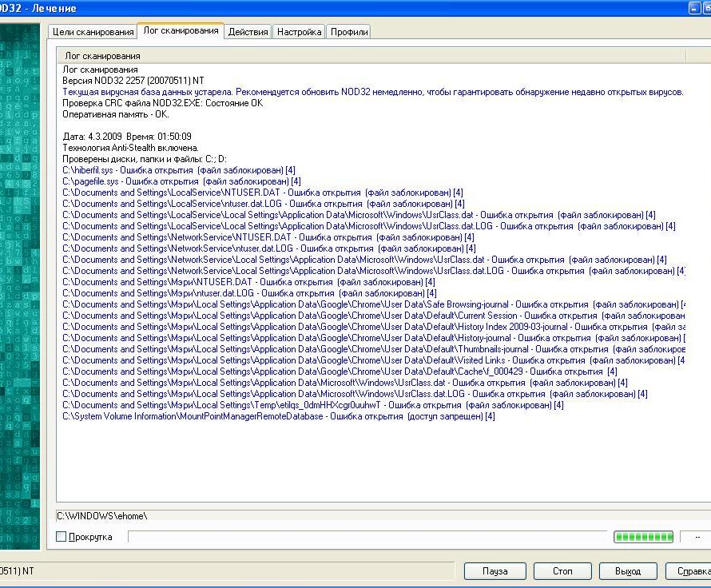Viewport: 711px width, 588px height.
Task: Click the current scan path C:\WINDOWS\ehome\
Action: click(101, 516)
